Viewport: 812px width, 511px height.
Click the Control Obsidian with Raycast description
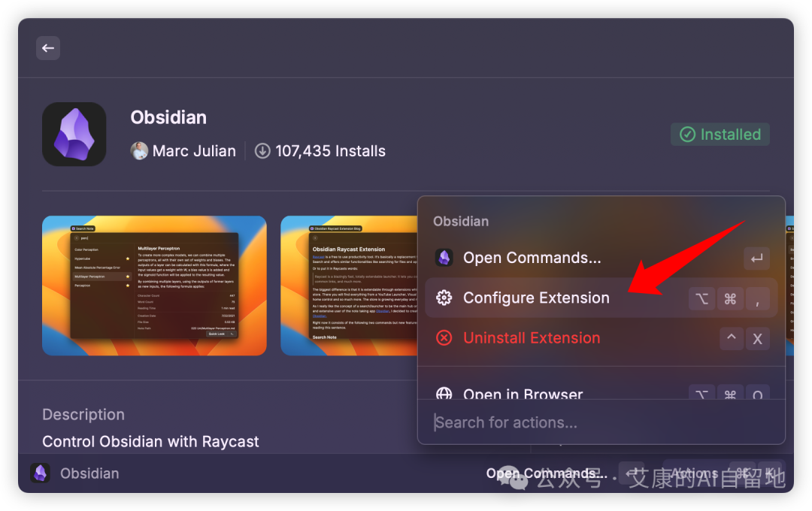tap(150, 442)
